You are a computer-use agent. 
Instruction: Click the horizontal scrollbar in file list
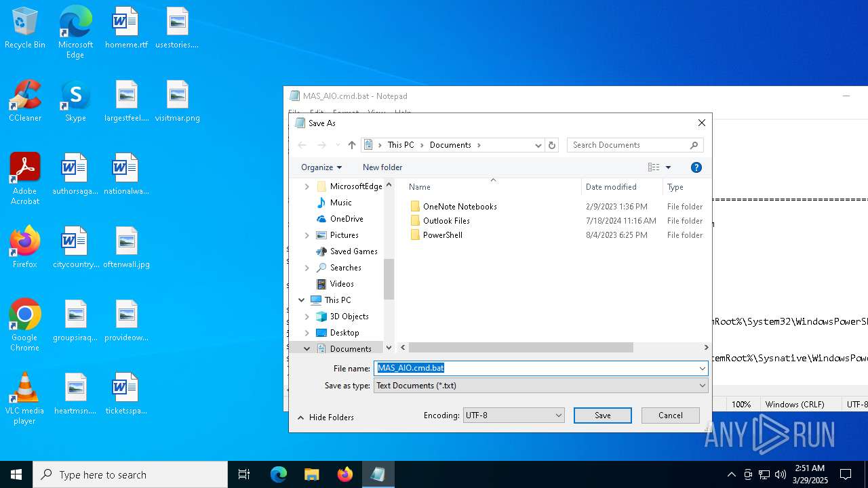pyautogui.click(x=521, y=348)
